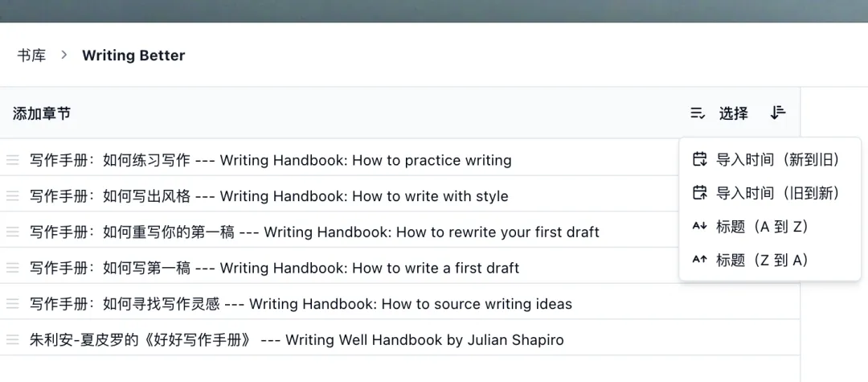
Task: Click drag handle of 如何重写你的第一稿 chapter
Action: pos(13,232)
